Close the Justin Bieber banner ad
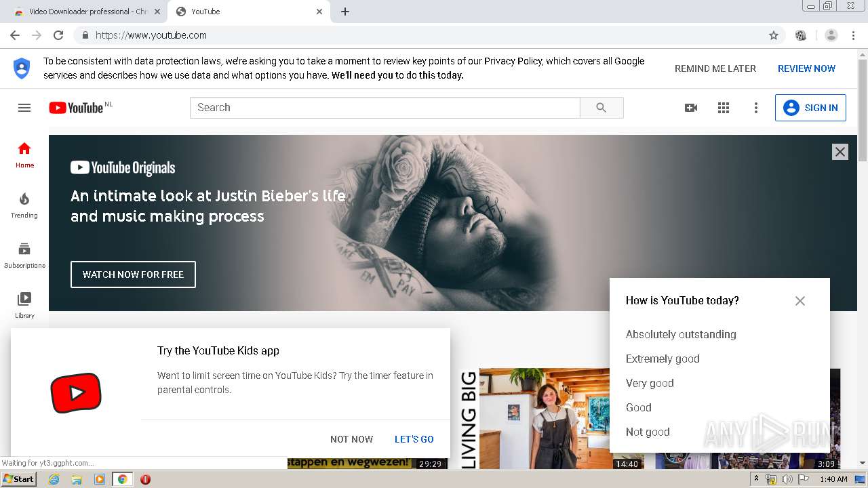The width and height of the screenshot is (868, 488). (840, 152)
